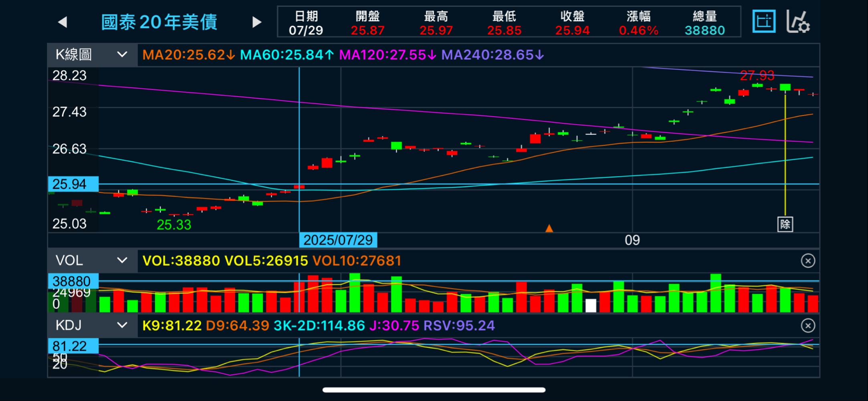
Task: Tap the 除 ex-dividend marker
Action: click(785, 224)
